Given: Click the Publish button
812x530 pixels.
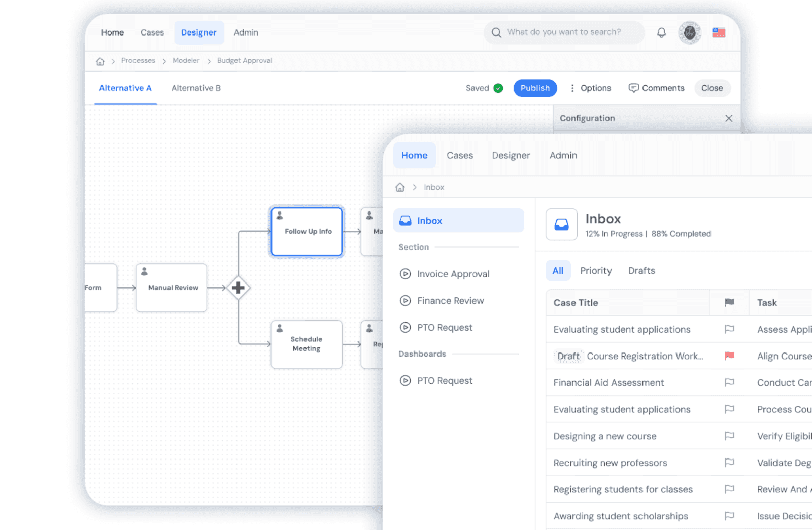Looking at the screenshot, I should pos(535,88).
